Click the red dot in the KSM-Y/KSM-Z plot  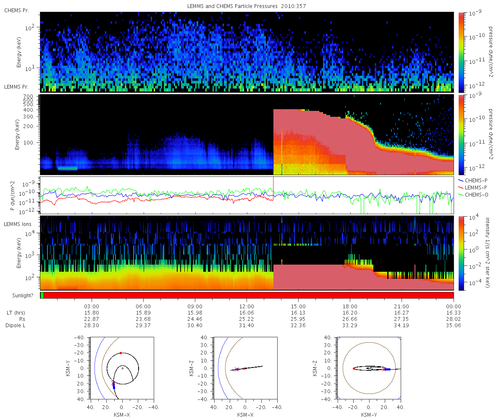coord(354,368)
